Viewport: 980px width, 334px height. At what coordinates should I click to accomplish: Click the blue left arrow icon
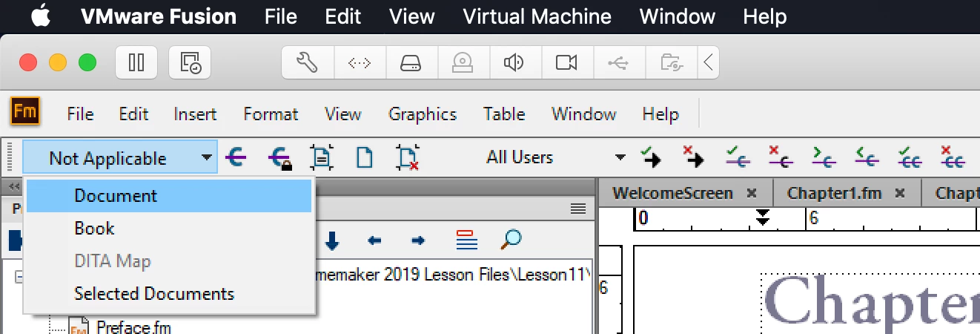375,240
